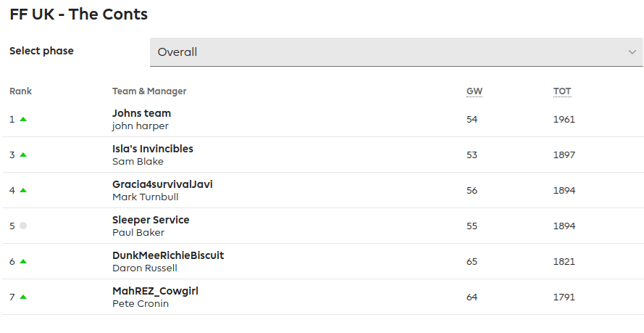Click the grey unchanged dot beside rank 5

click(x=23, y=226)
